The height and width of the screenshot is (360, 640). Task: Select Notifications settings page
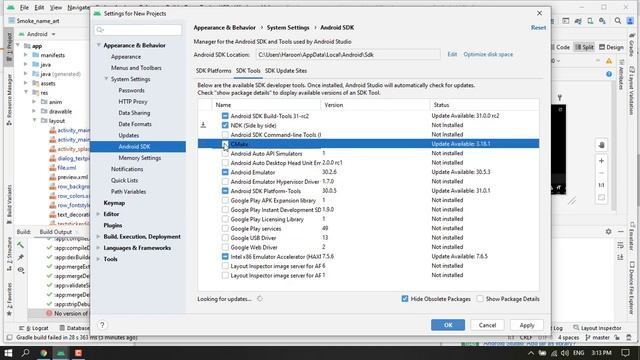click(x=127, y=169)
